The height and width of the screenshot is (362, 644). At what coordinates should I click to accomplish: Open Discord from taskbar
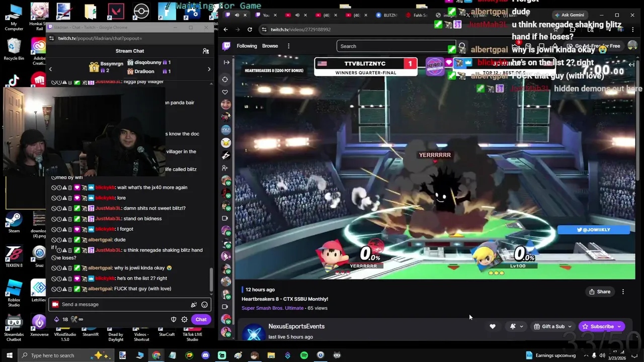click(x=205, y=355)
